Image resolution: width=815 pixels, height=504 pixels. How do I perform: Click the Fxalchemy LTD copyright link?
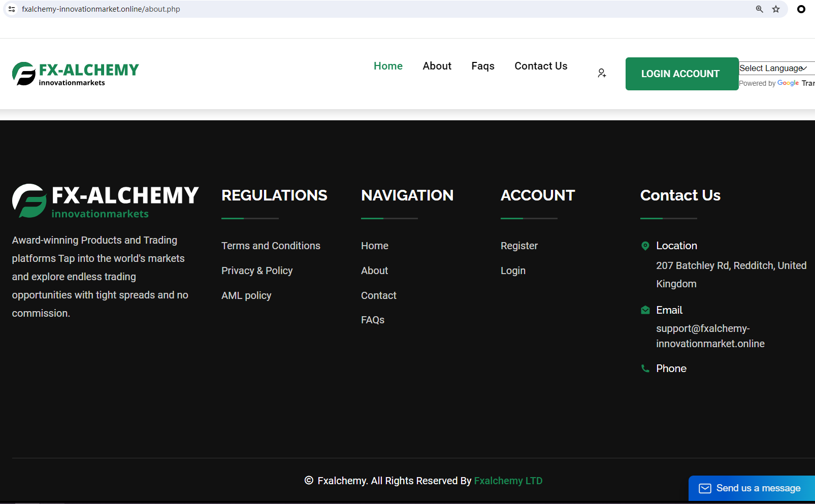(x=508, y=481)
